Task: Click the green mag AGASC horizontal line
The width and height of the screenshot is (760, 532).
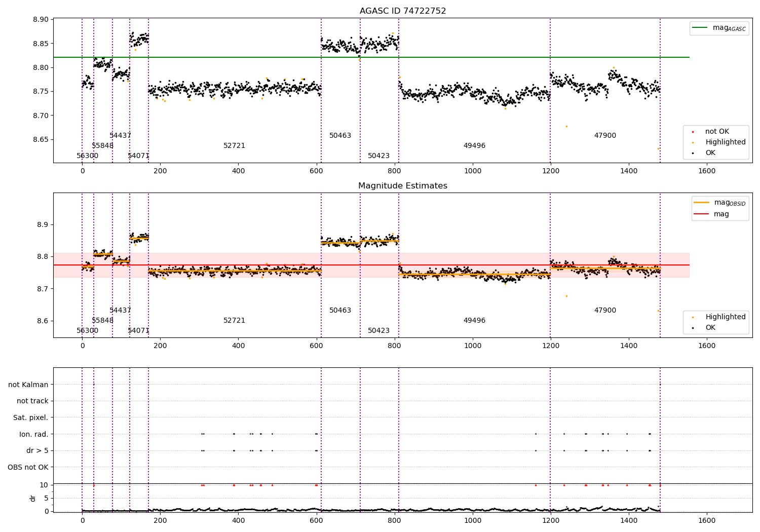Action: pos(371,57)
